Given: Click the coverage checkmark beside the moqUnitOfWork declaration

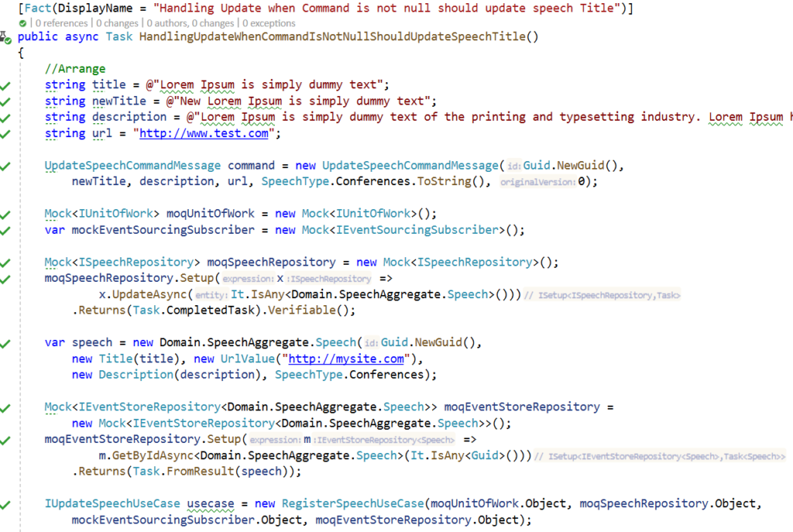Looking at the screenshot, I should (x=6, y=213).
